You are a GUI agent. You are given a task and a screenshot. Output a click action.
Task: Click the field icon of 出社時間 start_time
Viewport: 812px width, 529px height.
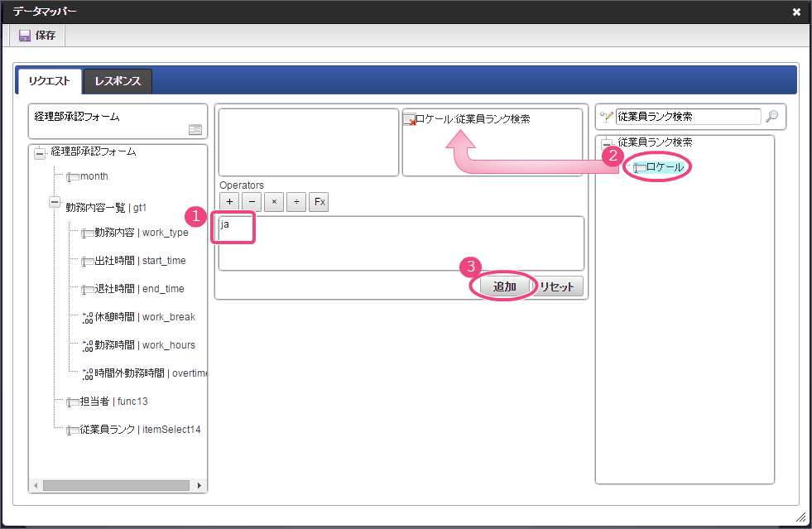87,261
